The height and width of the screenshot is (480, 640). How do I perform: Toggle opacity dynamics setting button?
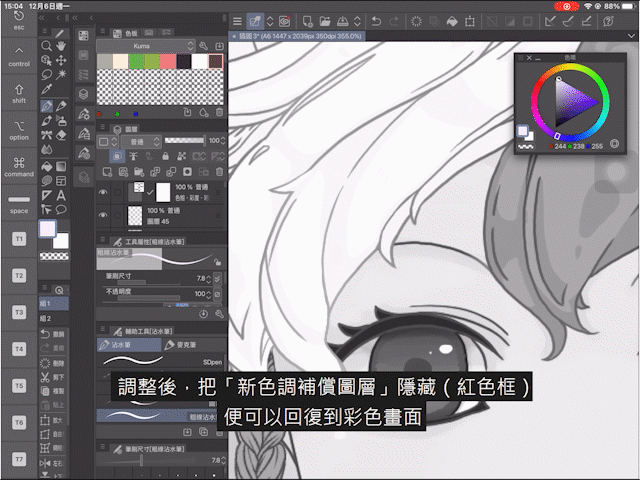[x=218, y=294]
